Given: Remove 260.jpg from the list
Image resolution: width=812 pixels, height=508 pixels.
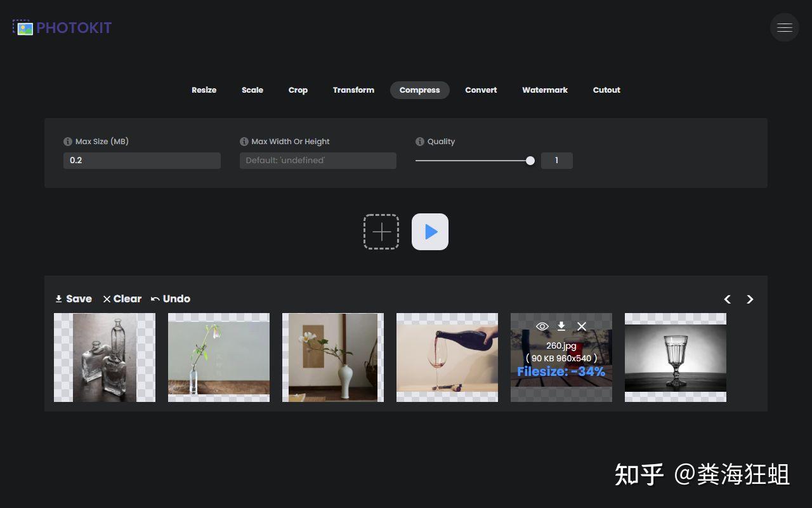Looking at the screenshot, I should click(x=582, y=326).
